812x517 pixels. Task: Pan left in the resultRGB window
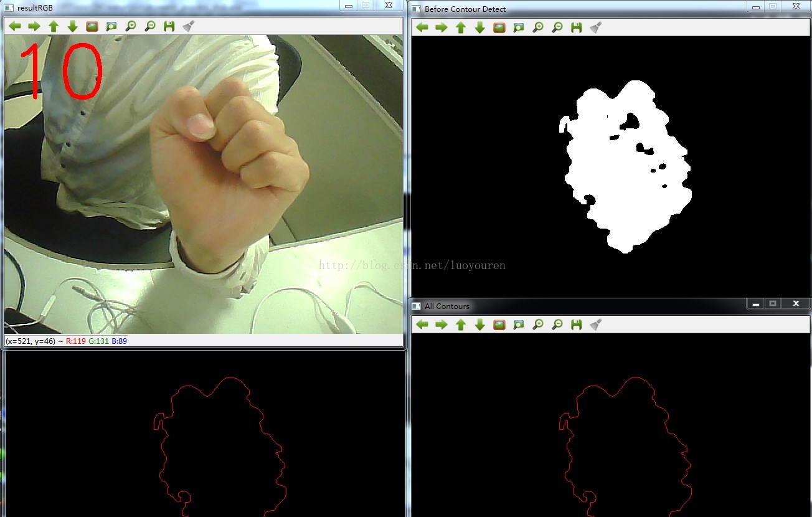(15, 26)
